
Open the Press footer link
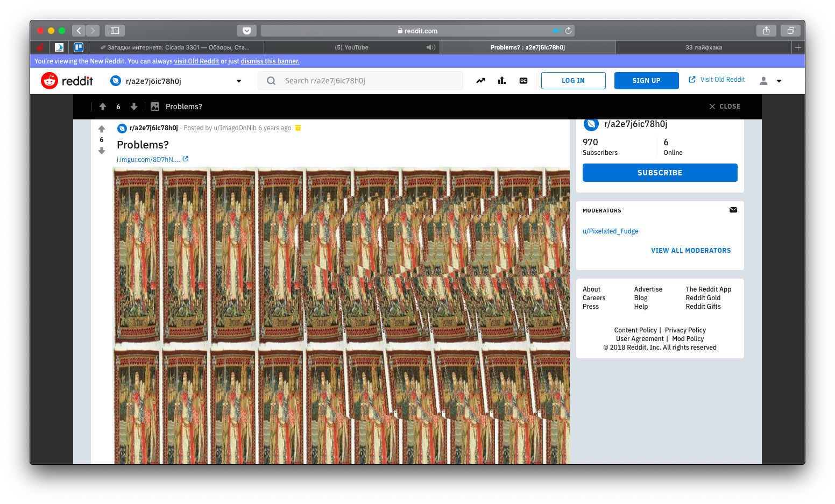click(591, 307)
